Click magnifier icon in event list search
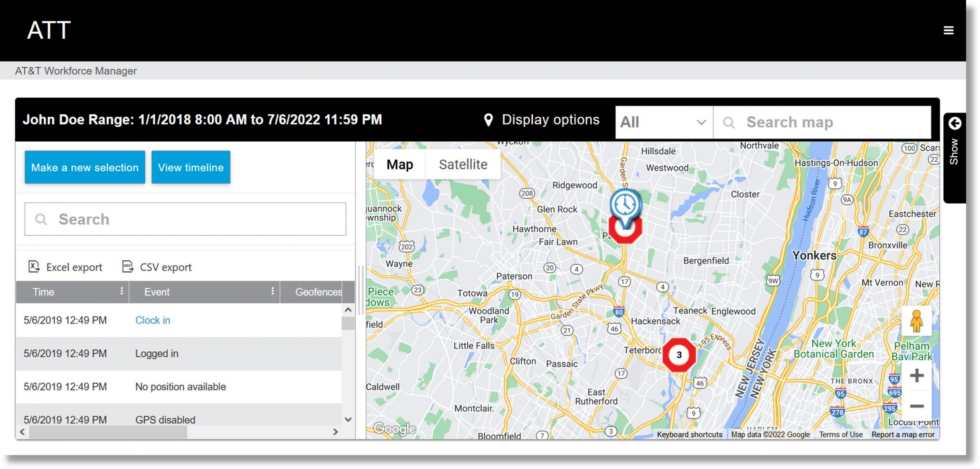Viewport: 980px width, 469px height. click(41, 219)
